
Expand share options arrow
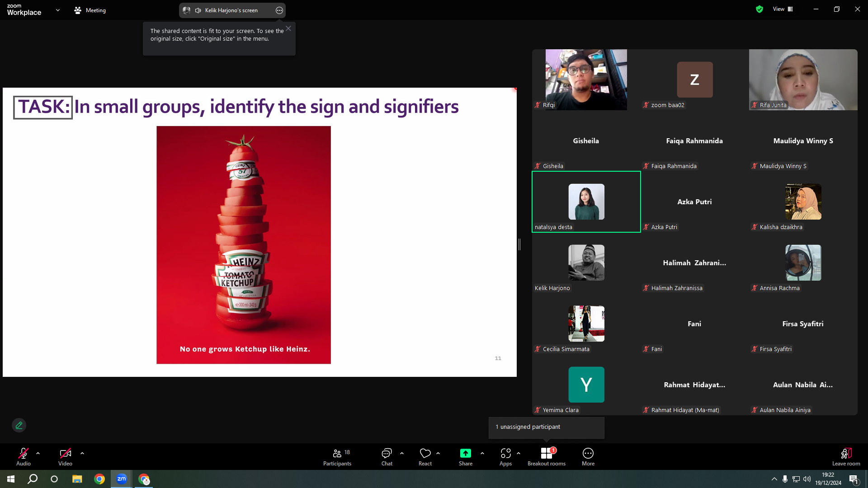tap(482, 453)
